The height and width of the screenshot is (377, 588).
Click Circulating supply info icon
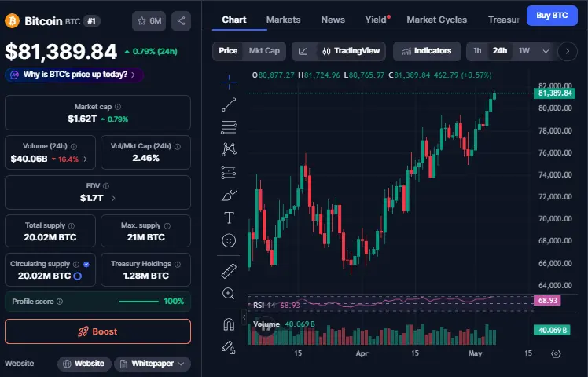(x=76, y=264)
